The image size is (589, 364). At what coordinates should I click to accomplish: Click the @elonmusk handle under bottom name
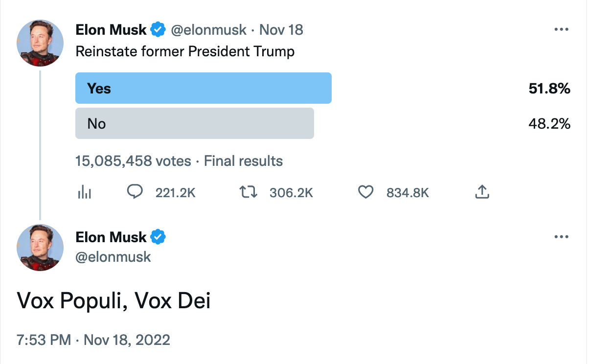[113, 257]
